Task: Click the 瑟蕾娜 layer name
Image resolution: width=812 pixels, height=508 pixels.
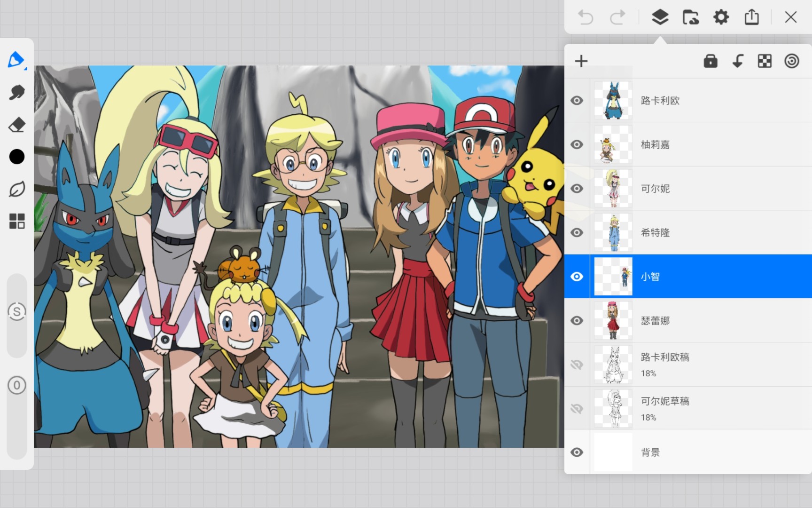Action: (655, 321)
